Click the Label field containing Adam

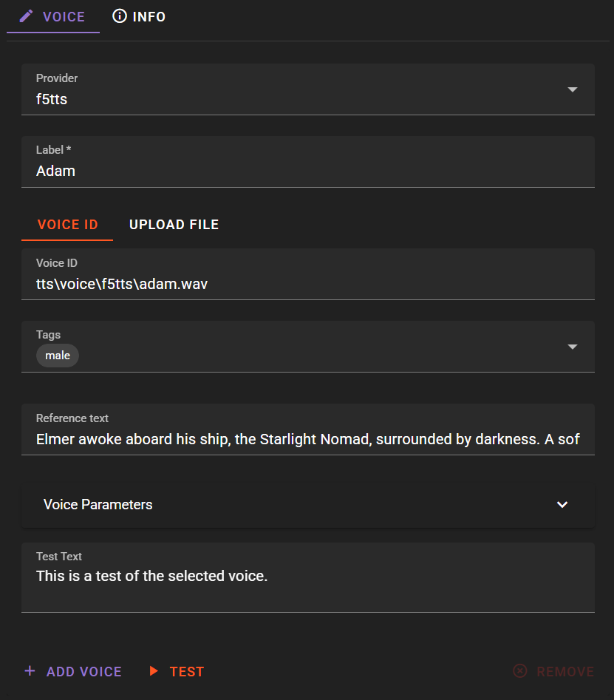click(308, 162)
